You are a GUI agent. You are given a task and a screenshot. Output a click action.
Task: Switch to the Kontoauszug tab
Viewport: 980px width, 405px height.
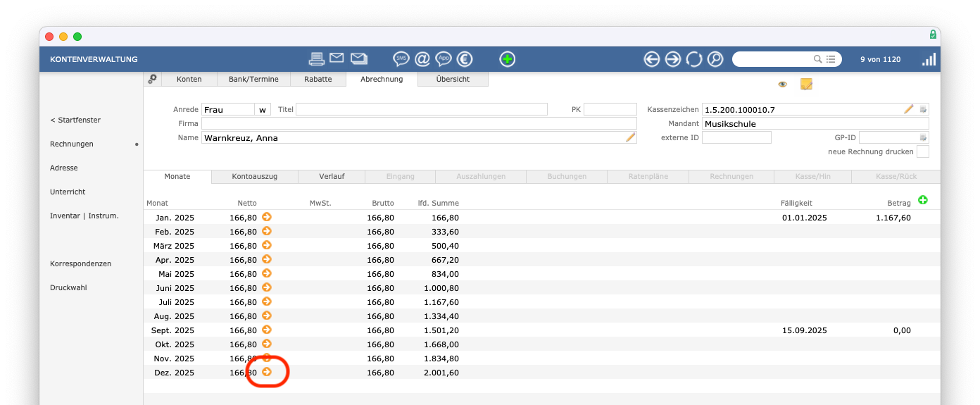coord(254,176)
